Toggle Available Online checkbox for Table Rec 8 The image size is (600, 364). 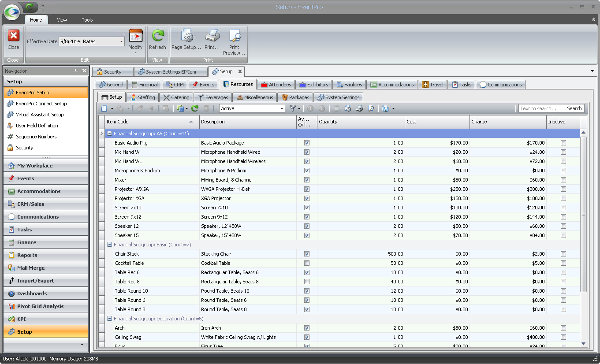coord(307,282)
